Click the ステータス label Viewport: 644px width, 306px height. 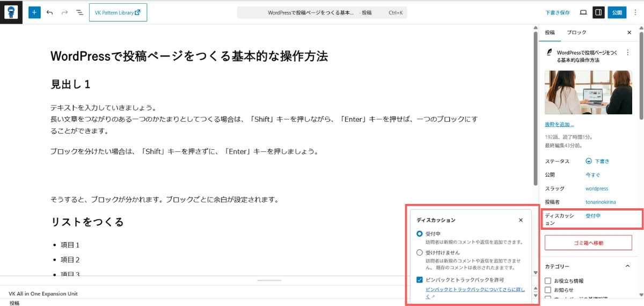pyautogui.click(x=556, y=161)
